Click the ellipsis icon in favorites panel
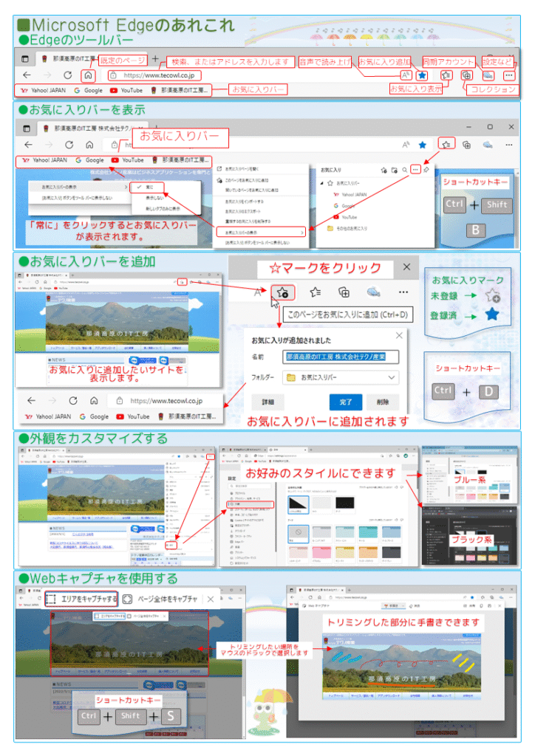Screen dimensions: 535x756 (x=416, y=169)
